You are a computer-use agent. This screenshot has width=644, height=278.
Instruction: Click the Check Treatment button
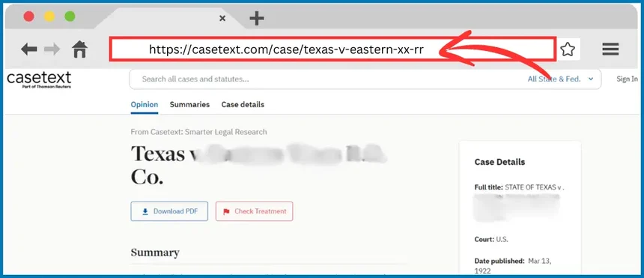(255, 211)
